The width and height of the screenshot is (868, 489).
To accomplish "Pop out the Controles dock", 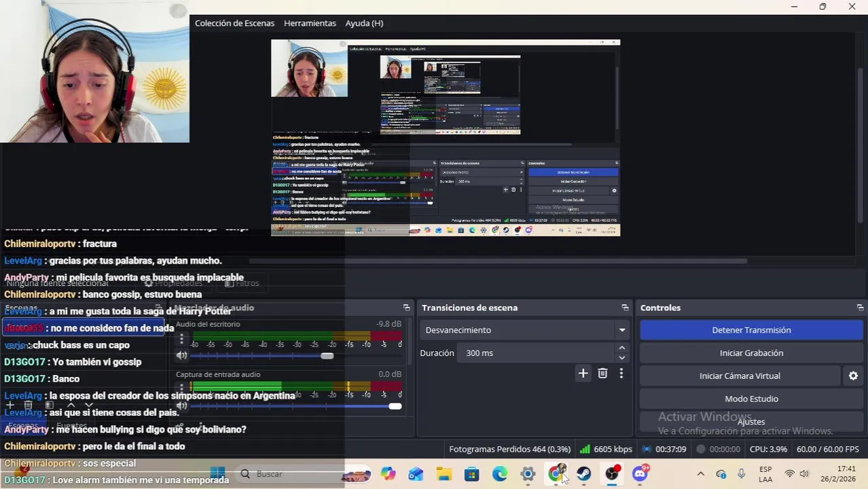I will click(x=860, y=308).
